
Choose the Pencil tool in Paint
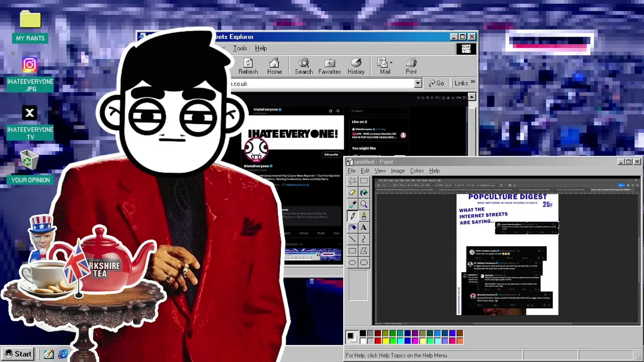click(352, 216)
